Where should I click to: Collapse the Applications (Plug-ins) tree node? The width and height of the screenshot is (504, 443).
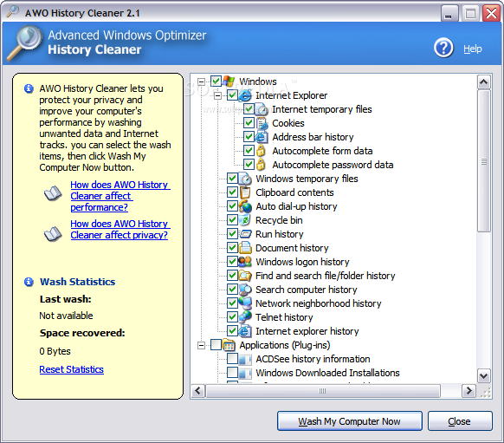201,345
